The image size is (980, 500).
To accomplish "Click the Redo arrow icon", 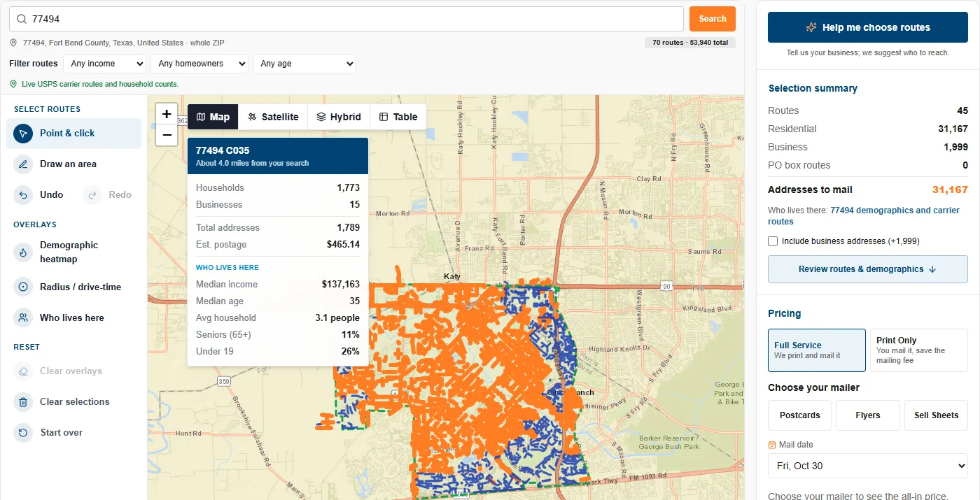I will click(x=92, y=194).
